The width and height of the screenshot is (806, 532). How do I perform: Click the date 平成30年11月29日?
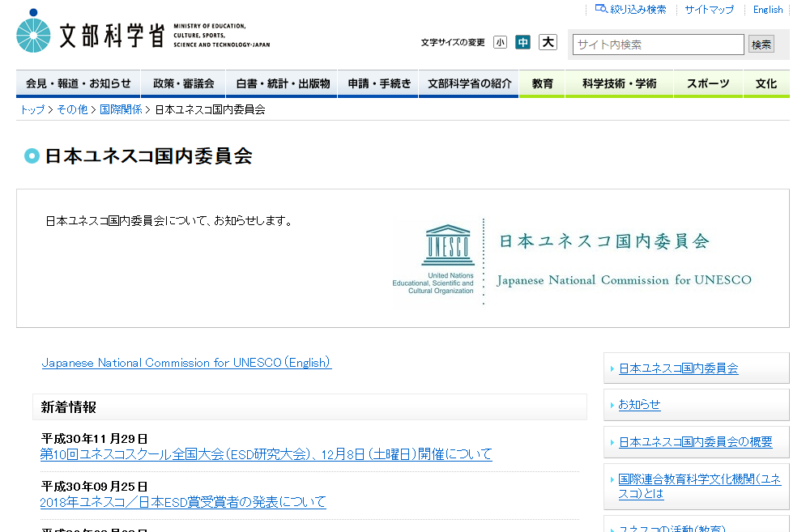click(95, 439)
